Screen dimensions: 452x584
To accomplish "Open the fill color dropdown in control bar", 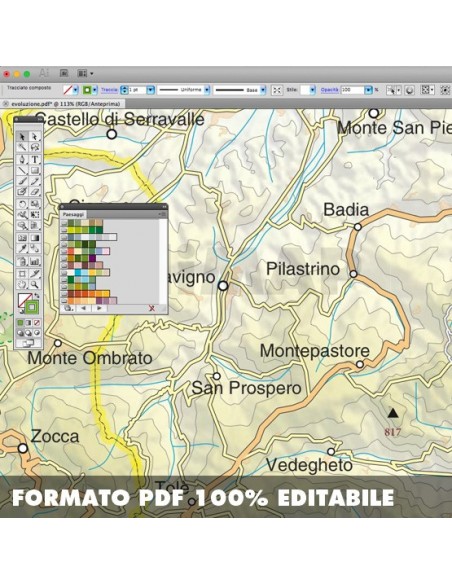I will coord(76,90).
